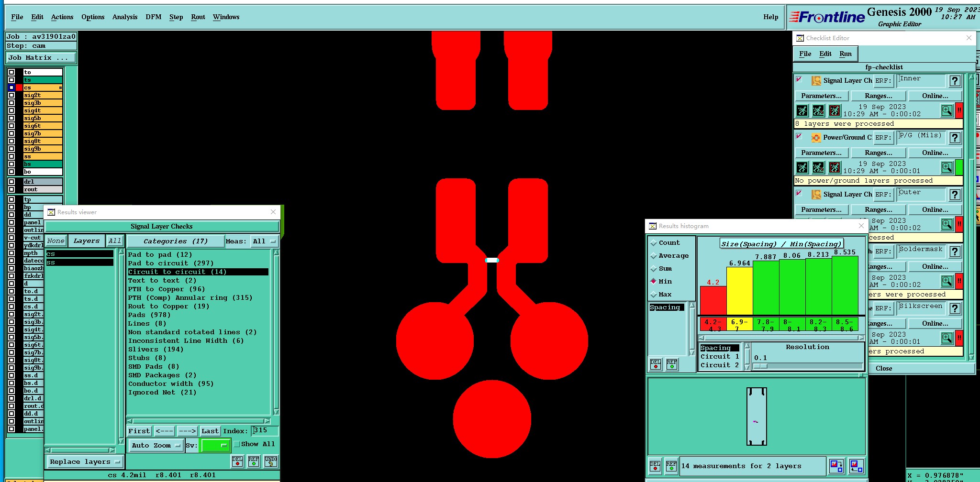The width and height of the screenshot is (980, 482).
Task: Click REF icon in Results viewer
Action: coord(254,461)
